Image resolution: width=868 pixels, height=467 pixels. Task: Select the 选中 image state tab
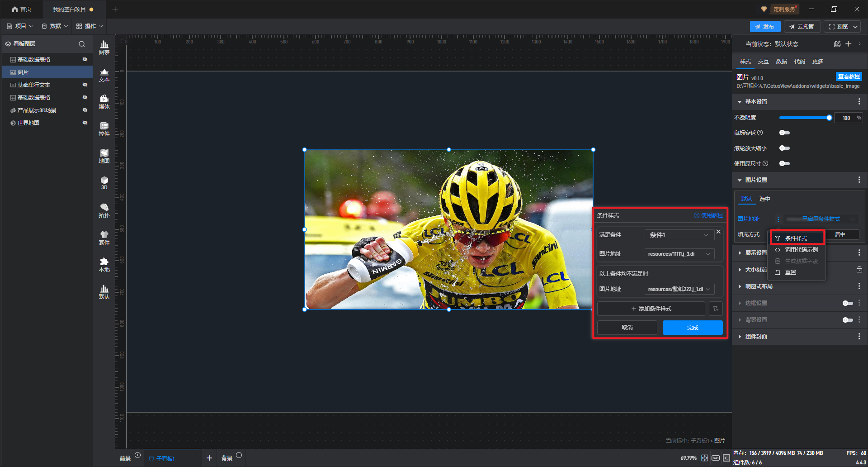[764, 199]
